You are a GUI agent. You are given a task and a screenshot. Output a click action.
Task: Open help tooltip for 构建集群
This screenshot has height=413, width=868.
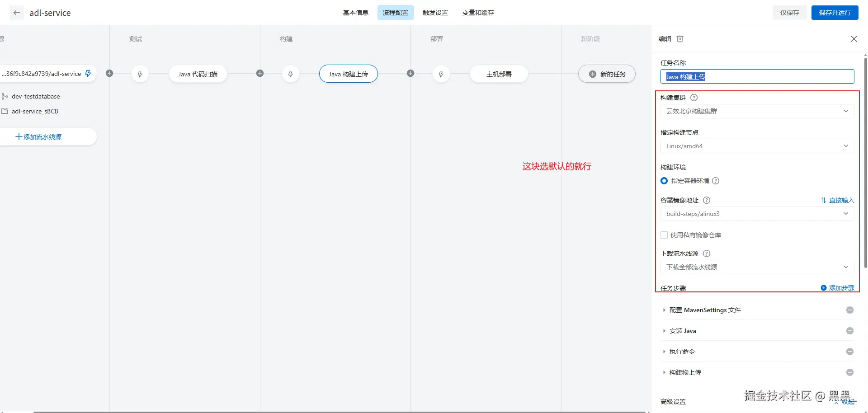tap(694, 98)
